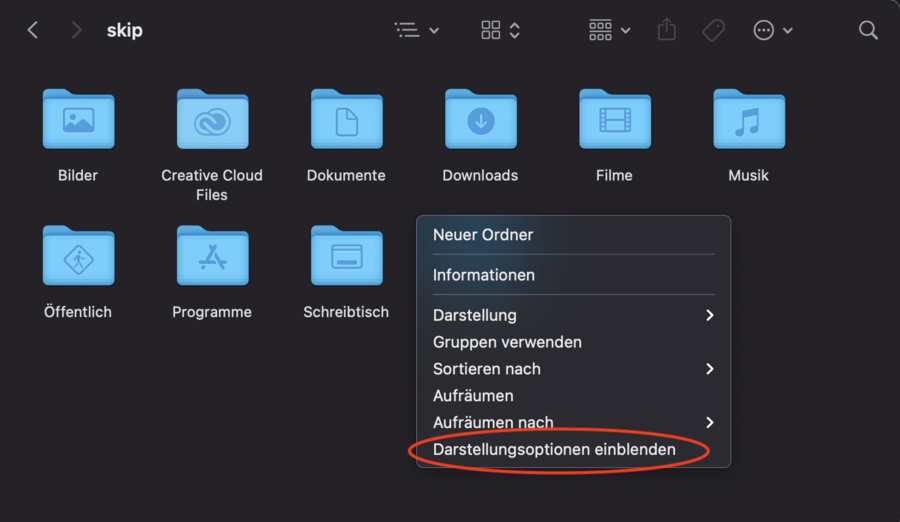Screen dimensions: 900x522
Task: Click the Bilder folder name label
Action: point(78,175)
